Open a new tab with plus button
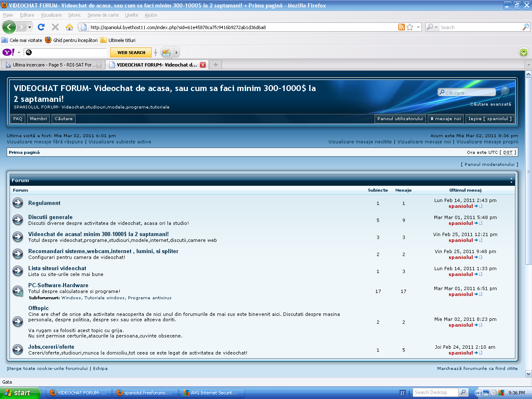The image size is (532, 399). point(216,65)
